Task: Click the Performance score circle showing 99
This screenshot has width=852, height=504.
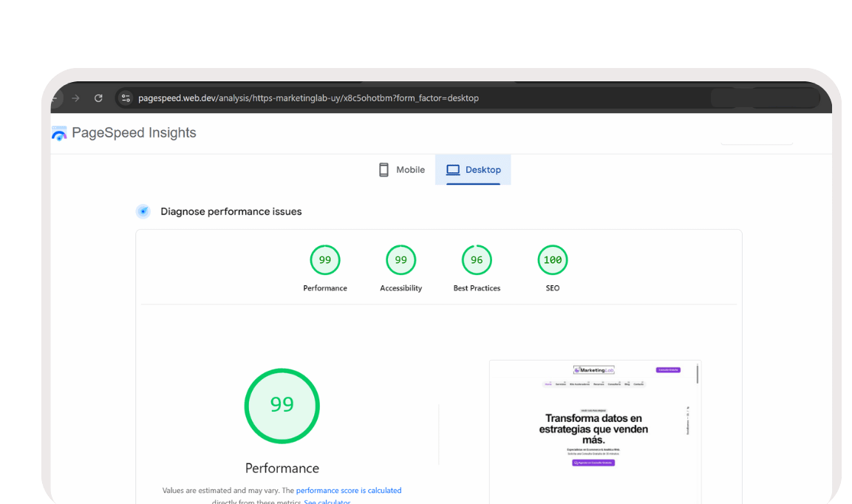Action: click(x=325, y=259)
